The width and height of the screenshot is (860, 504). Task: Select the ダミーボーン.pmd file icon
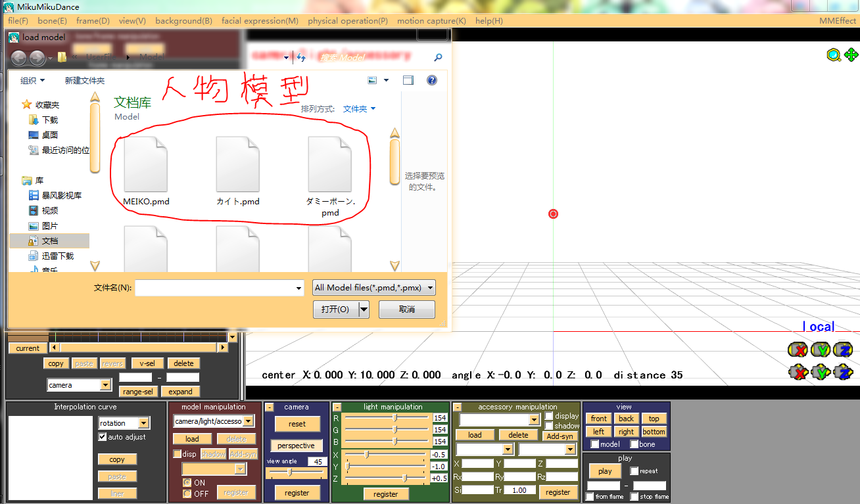coord(330,164)
